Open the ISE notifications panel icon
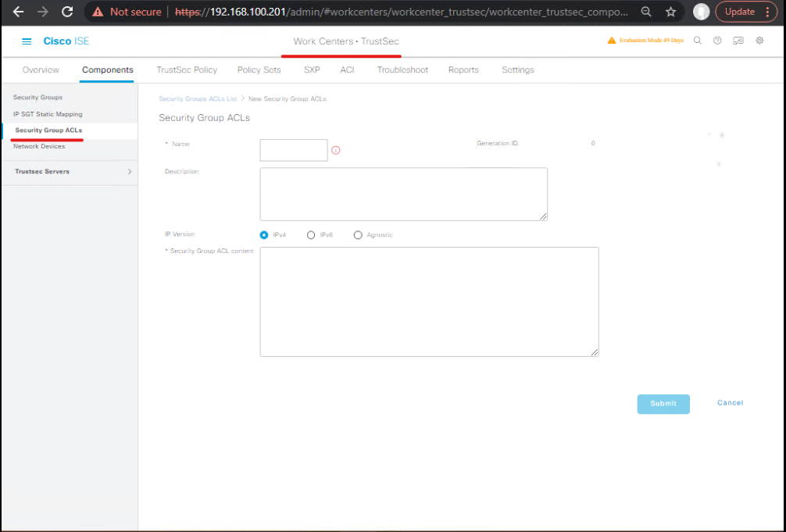 tap(738, 41)
